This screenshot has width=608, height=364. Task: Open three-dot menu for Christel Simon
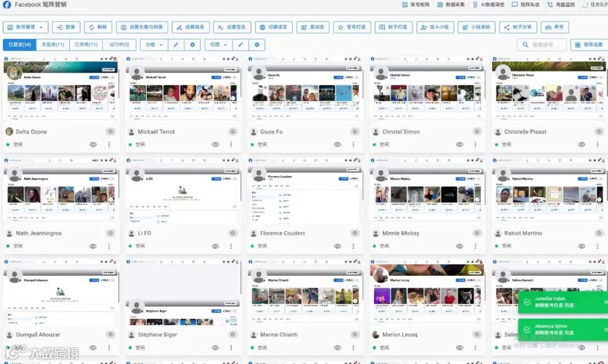(x=475, y=144)
